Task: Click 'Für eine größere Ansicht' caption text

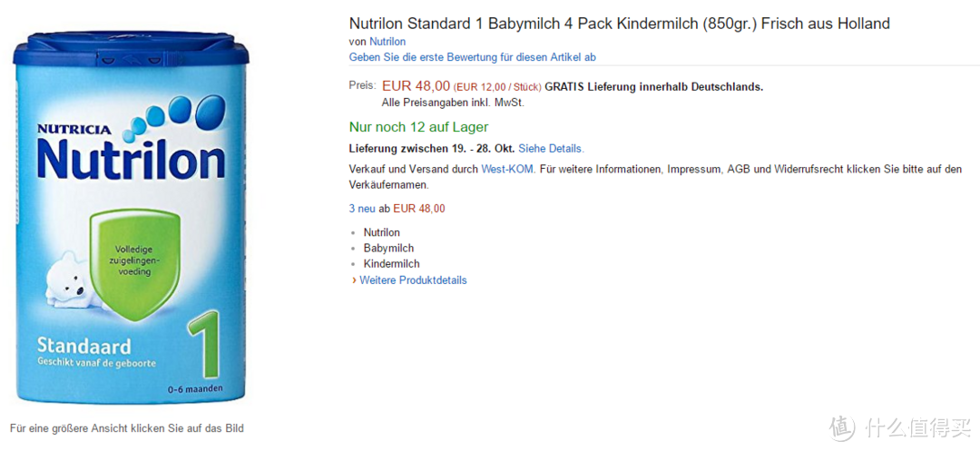Action: (x=127, y=428)
